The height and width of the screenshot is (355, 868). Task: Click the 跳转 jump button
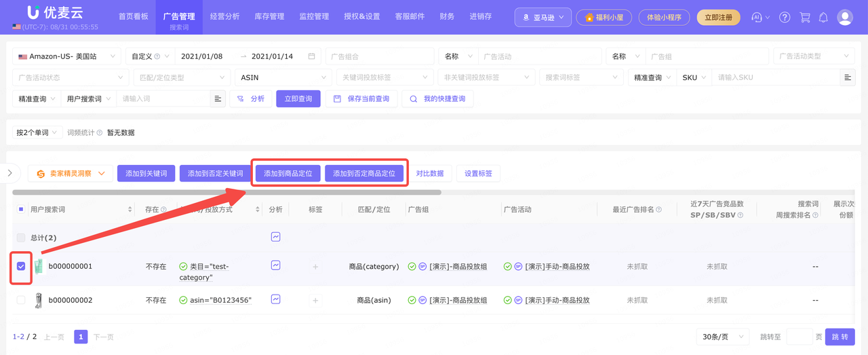point(840,337)
